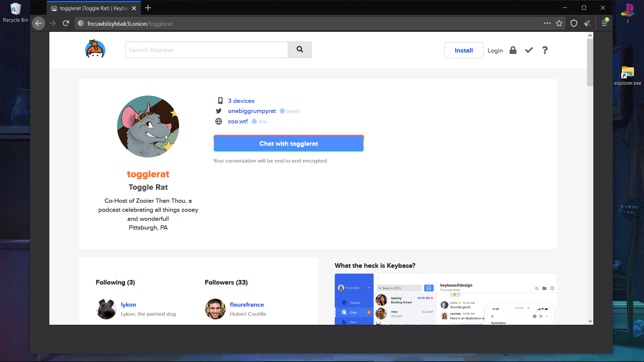Open the zoo.wtf website link
644x362 pixels.
click(238, 122)
